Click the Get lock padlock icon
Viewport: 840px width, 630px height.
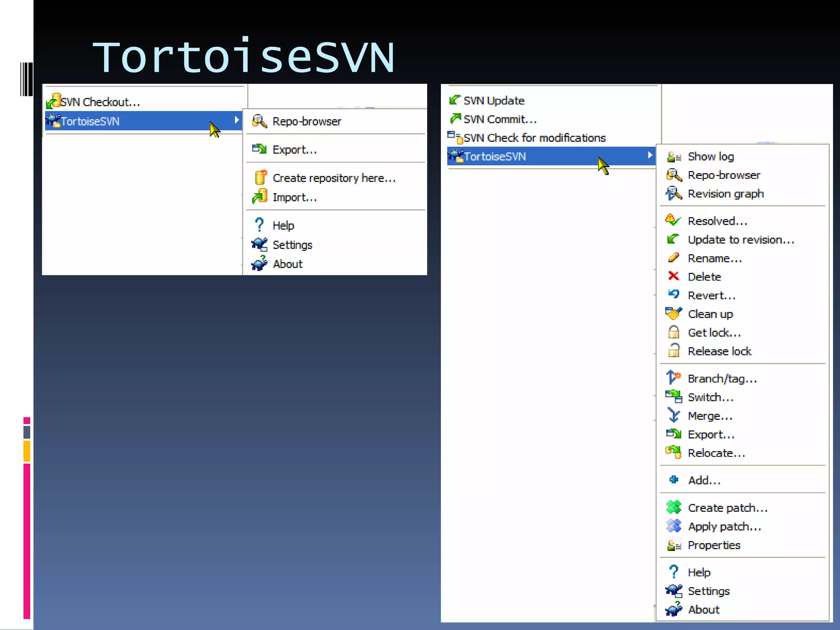673,332
